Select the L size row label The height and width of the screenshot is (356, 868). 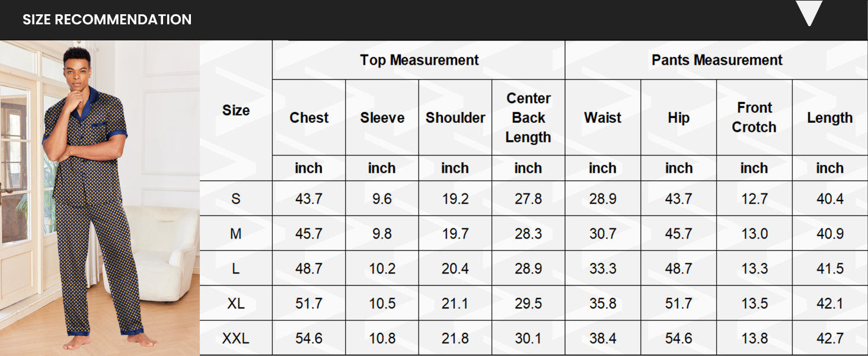tap(236, 269)
